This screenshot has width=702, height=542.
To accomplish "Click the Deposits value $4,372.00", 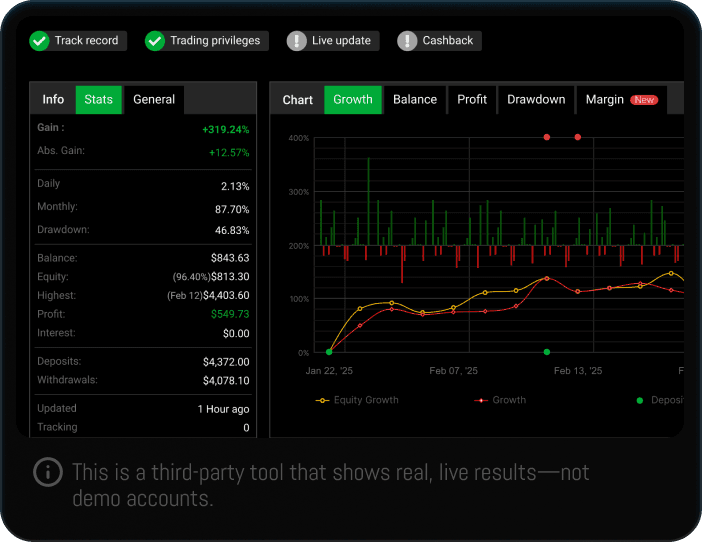I will click(x=226, y=362).
